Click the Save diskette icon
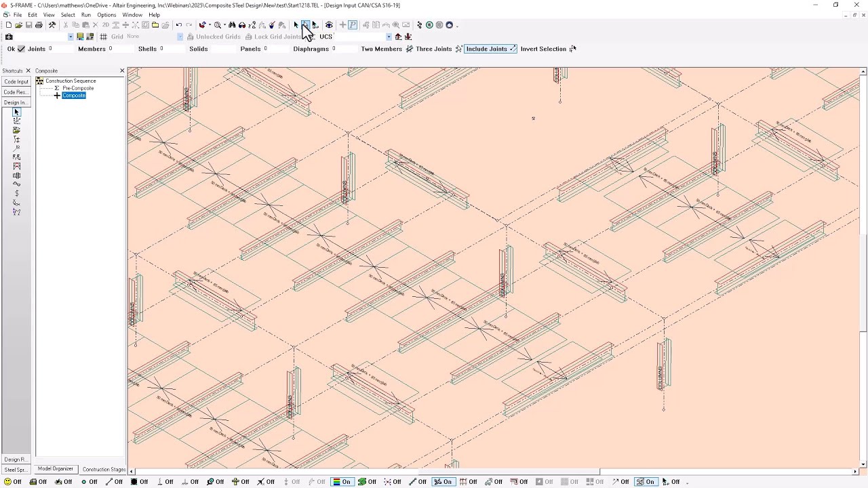The height and width of the screenshot is (488, 868). 28,25
